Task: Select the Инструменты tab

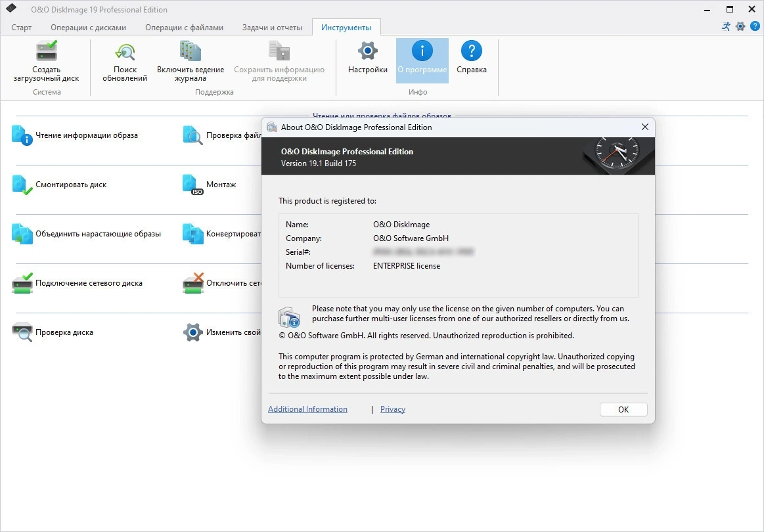Action: [x=346, y=28]
